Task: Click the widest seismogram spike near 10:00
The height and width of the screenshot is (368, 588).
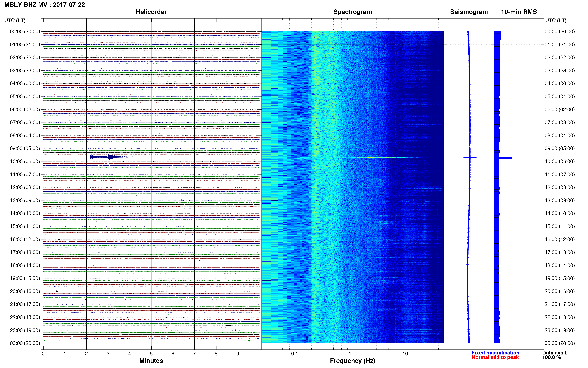Action: click(x=470, y=157)
